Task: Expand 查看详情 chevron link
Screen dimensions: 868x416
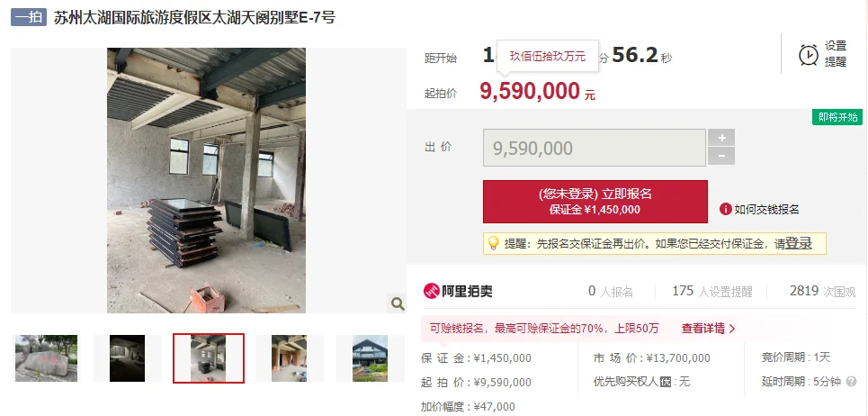Action: (708, 329)
